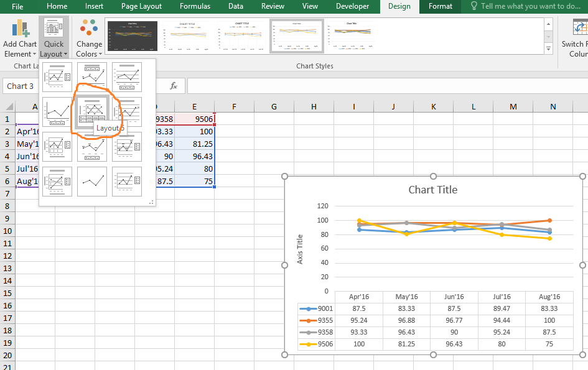Select the dark chart style thumbnail

133,36
